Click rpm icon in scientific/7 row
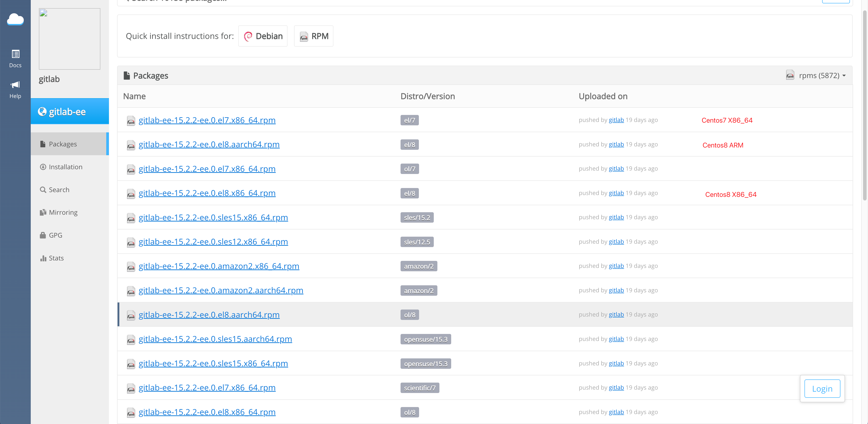The width and height of the screenshot is (868, 424). (x=131, y=388)
